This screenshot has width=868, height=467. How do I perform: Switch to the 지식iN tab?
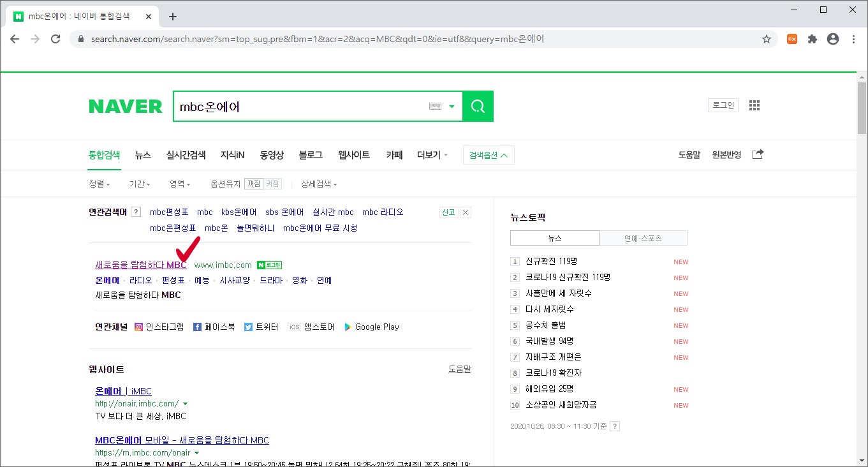[233, 154]
